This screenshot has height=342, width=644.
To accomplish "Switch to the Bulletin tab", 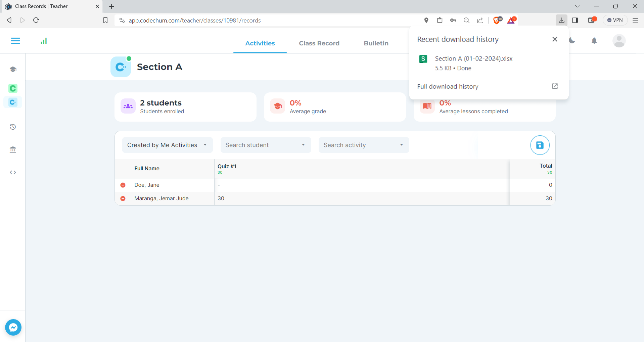I will pyautogui.click(x=376, y=43).
